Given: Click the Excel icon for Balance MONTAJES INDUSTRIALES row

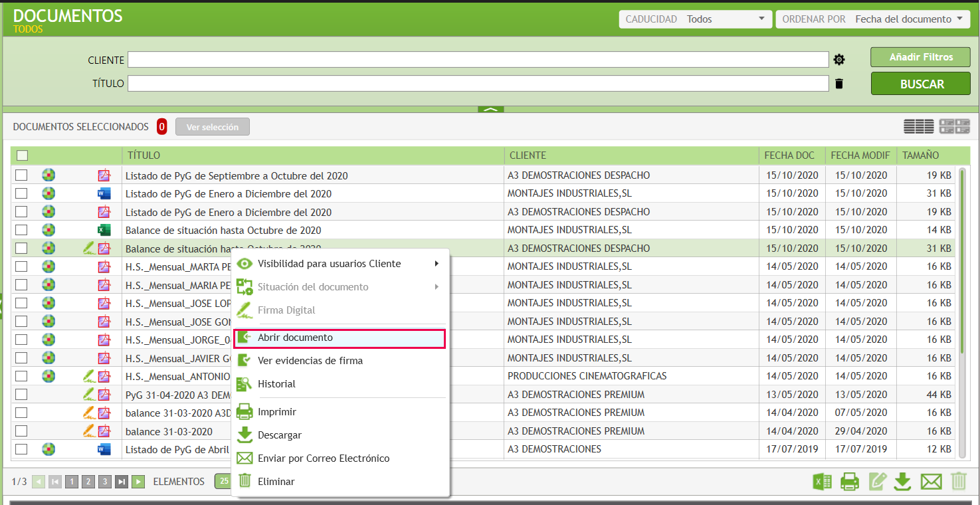Looking at the screenshot, I should click(104, 230).
